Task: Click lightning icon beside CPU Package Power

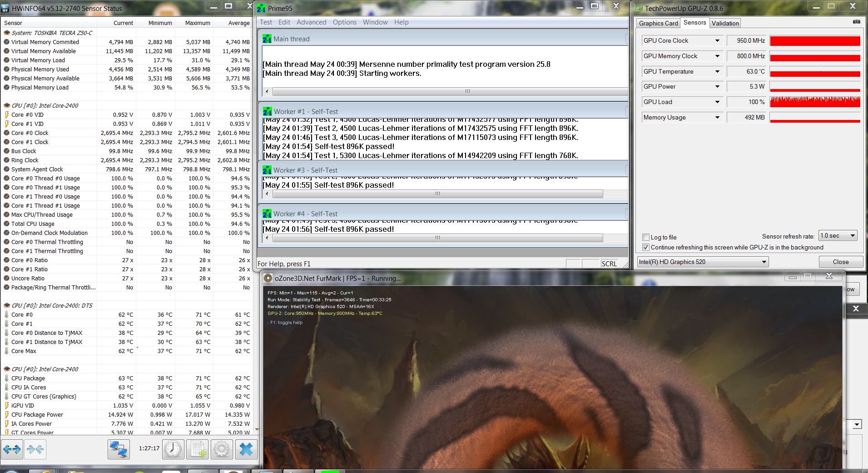Action: tap(7, 414)
